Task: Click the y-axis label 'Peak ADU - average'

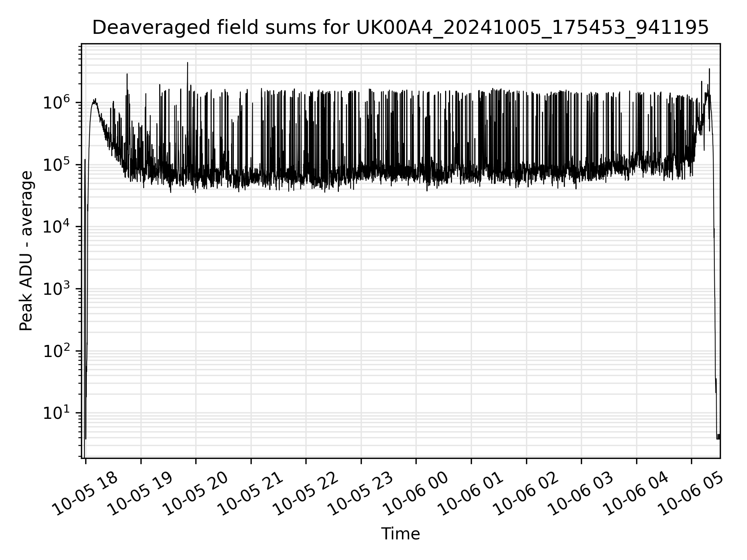Action: pos(26,251)
